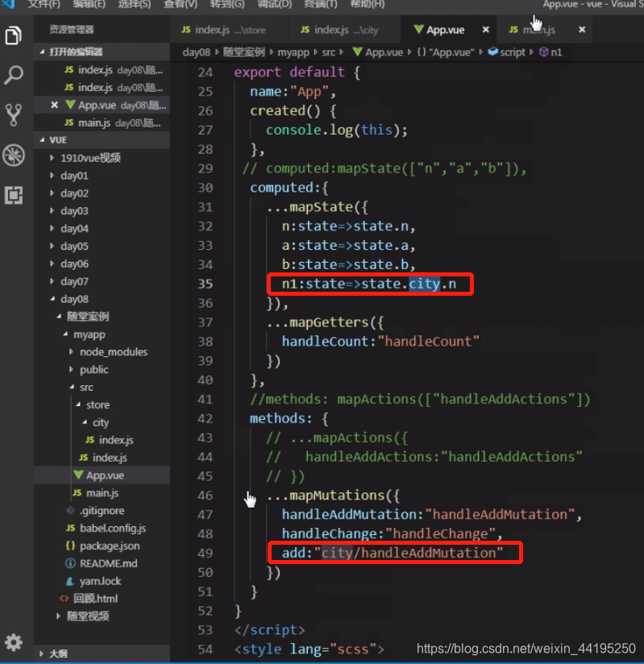The height and width of the screenshot is (664, 644).
Task: Click the highlighted word city on line 35
Action: point(424,284)
